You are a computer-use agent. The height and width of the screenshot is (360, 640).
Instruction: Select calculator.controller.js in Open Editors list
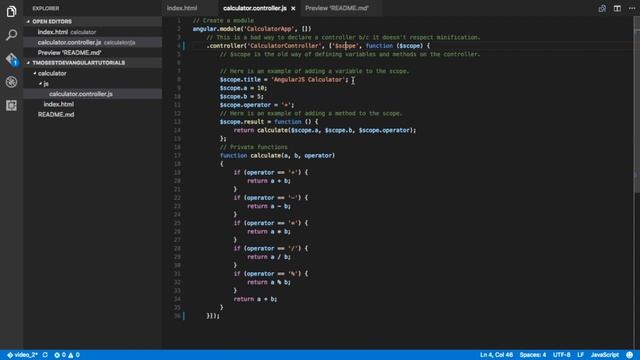69,42
